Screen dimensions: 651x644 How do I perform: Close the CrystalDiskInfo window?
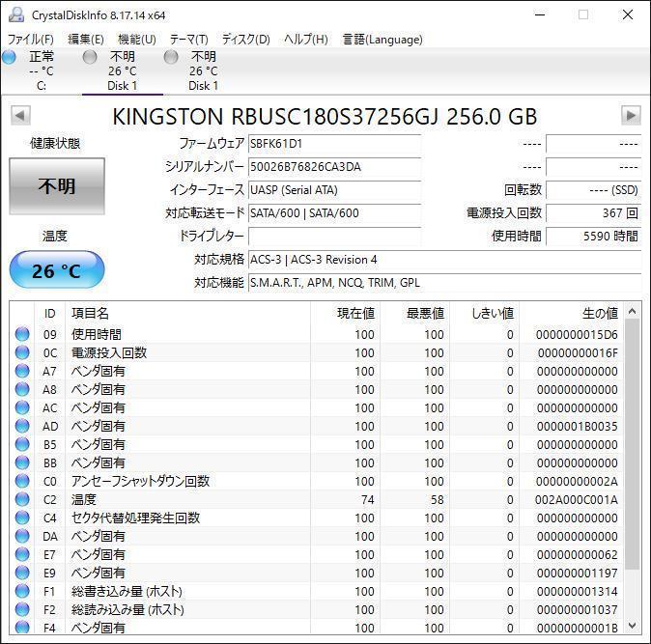[628, 14]
